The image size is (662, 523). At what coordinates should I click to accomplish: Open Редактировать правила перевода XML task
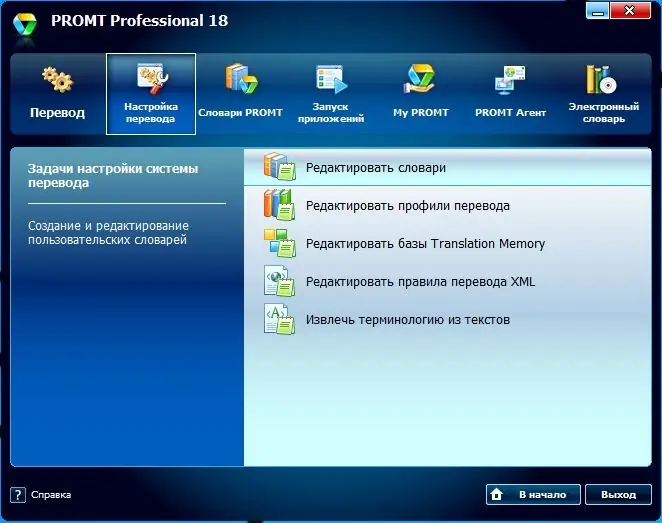pyautogui.click(x=448, y=282)
